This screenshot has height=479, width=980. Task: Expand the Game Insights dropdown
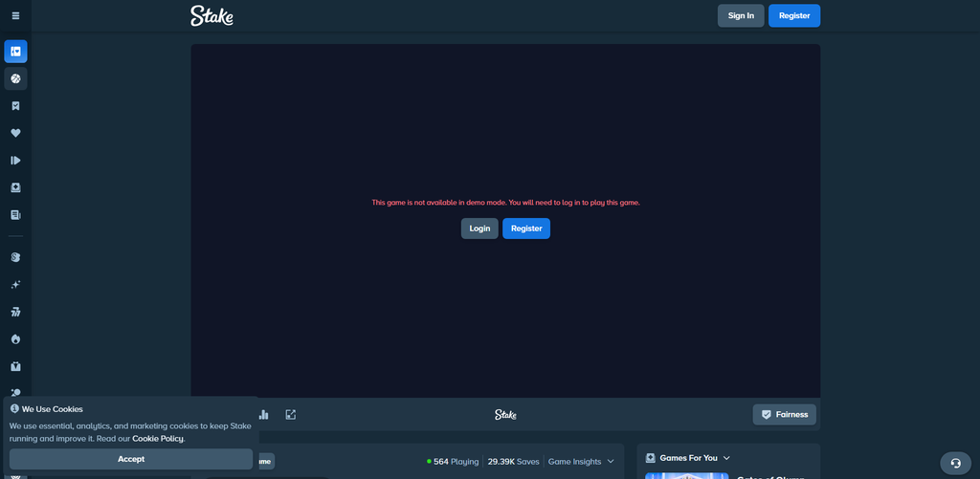pos(581,462)
